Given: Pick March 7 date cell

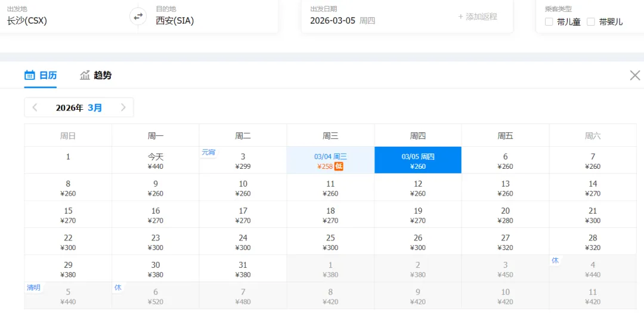Looking at the screenshot, I should tap(593, 160).
